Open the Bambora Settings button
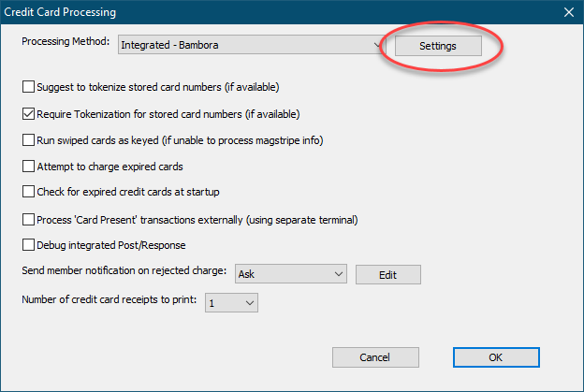 437,45
